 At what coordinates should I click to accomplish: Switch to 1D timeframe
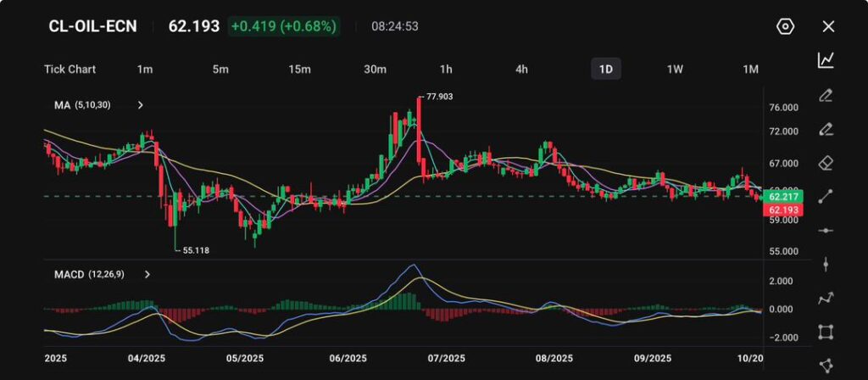pos(605,69)
